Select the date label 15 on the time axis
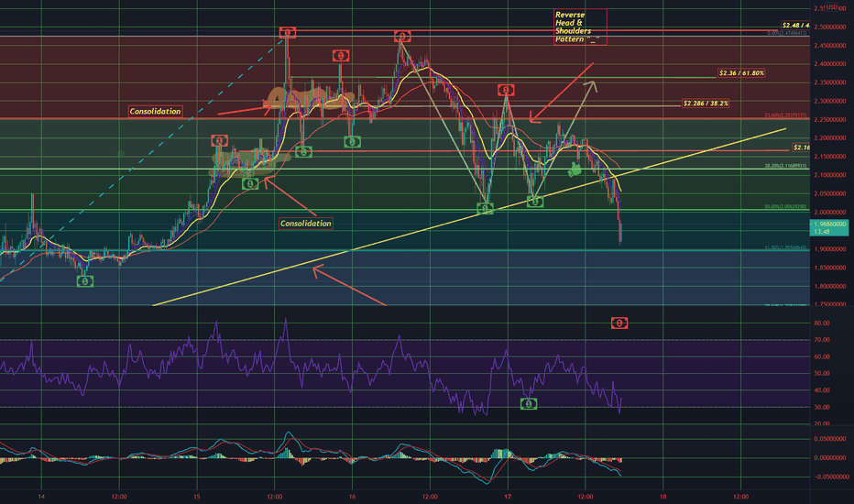 coord(197,497)
